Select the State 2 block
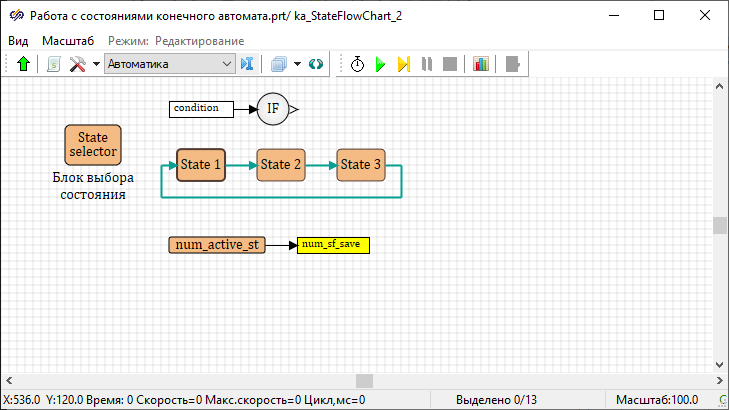729x410 pixels. pos(281,164)
